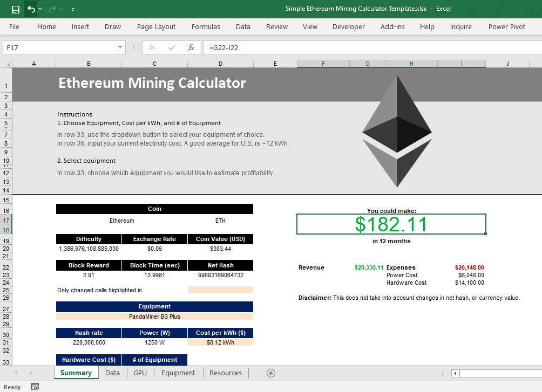Click the Hardware Cost value $14,100.00
The image size is (542, 392).
click(x=470, y=283)
